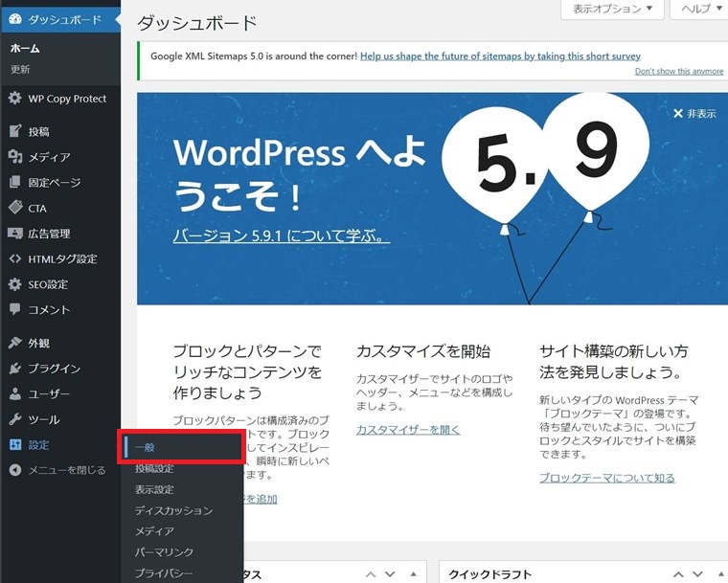
Task: Click the SEO設定 gear icon
Action: [x=15, y=284]
